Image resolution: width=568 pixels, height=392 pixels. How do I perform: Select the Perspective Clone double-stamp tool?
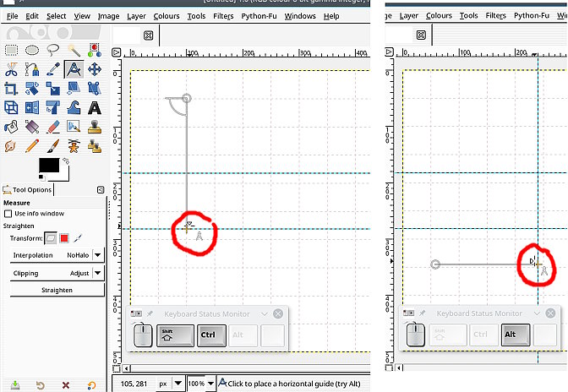click(x=94, y=146)
